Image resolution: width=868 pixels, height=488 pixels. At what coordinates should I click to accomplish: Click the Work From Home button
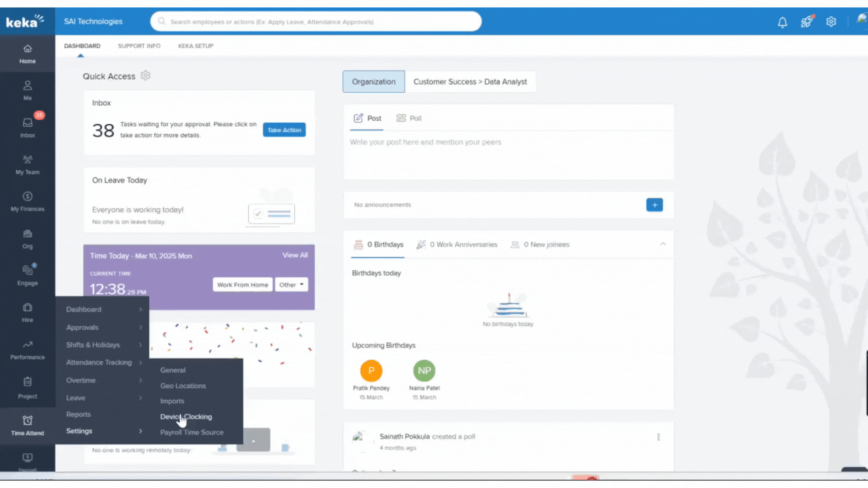(x=242, y=285)
